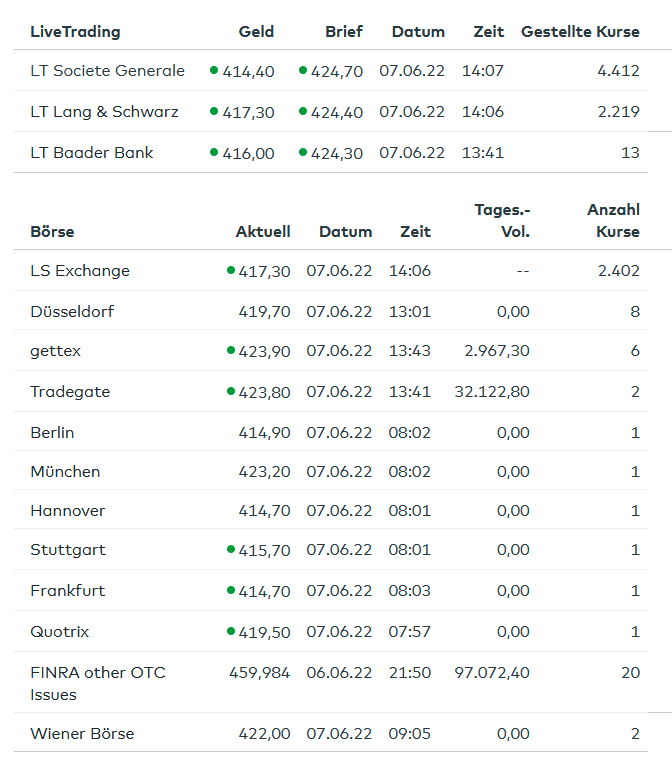Sort by the Tages.-Vol. column header
672x759 pixels.
click(x=502, y=221)
